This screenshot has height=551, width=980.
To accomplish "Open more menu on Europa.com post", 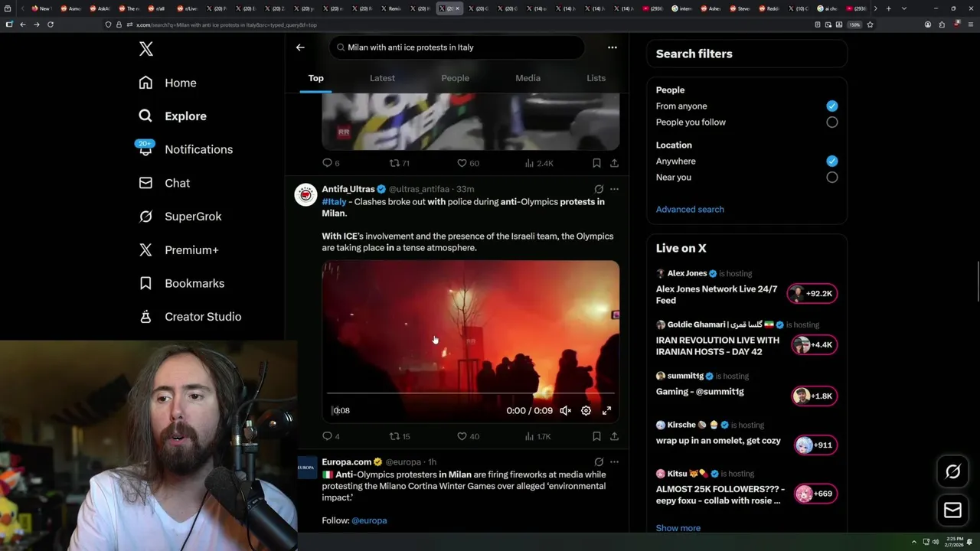I will (x=614, y=462).
